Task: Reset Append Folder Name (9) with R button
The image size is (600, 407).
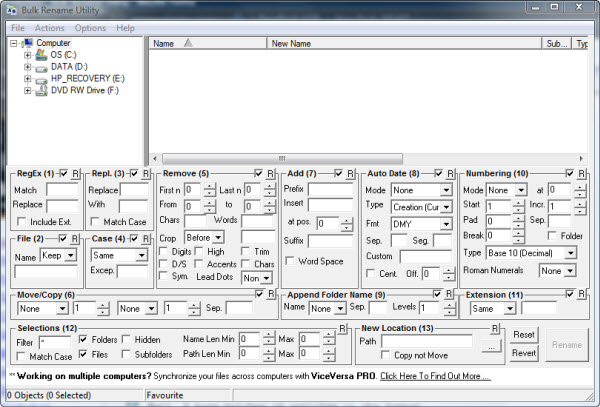Action: tap(449, 294)
